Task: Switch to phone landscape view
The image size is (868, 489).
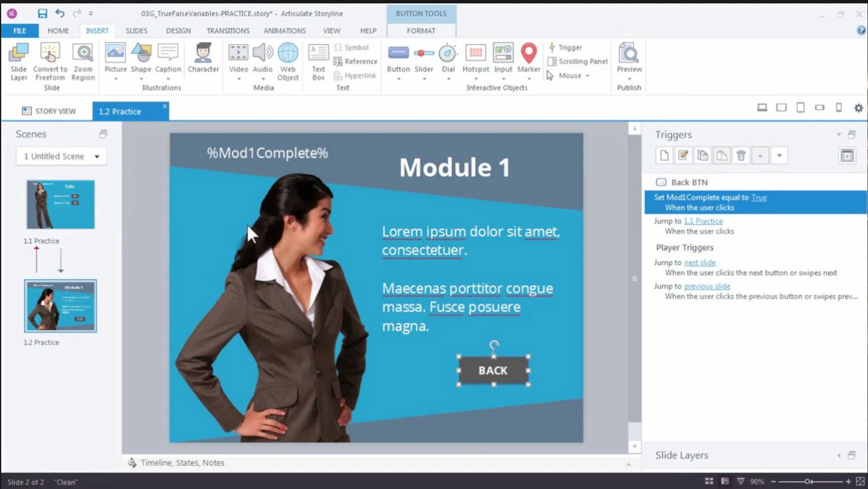Action: pyautogui.click(x=820, y=108)
